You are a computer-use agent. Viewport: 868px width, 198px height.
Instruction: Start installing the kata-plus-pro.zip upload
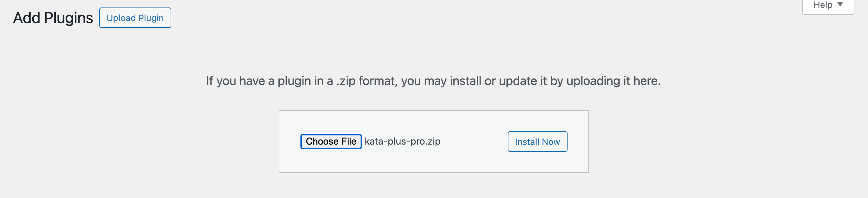[x=537, y=142]
